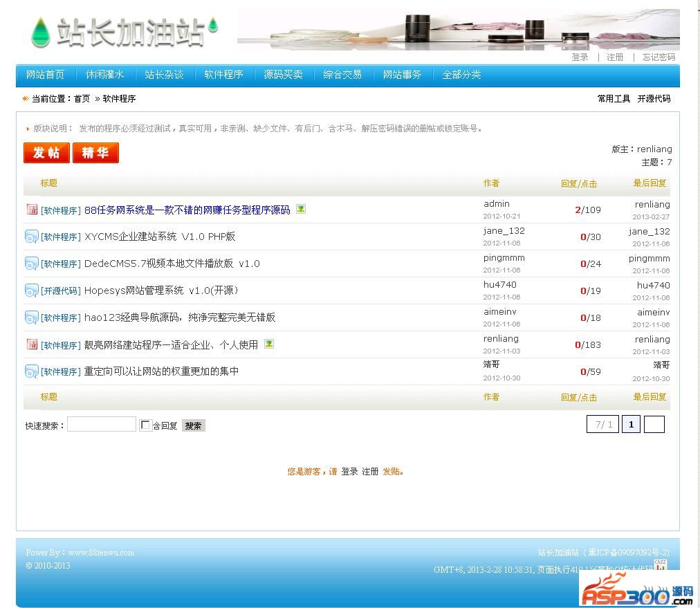Open the 休闲灌水 navigation tab

coord(104,75)
